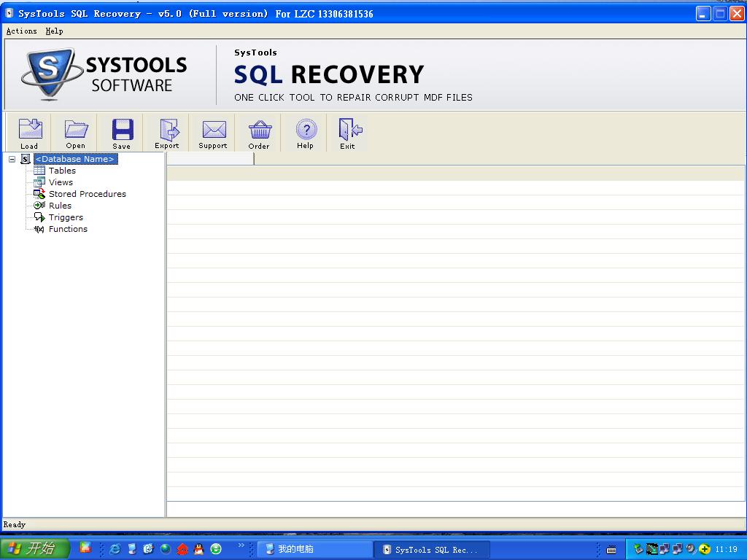Select Stored Procedures in the tree
The height and width of the screenshot is (560, 747).
pyautogui.click(x=88, y=194)
